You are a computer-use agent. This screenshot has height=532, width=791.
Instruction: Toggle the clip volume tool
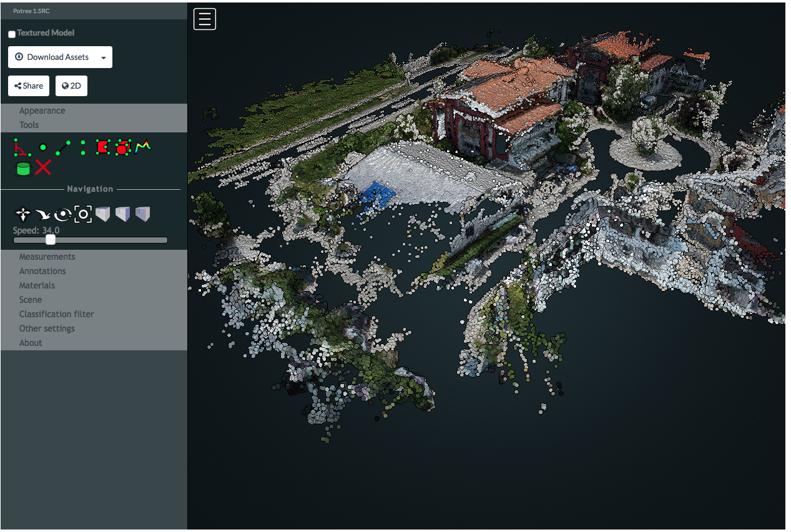click(x=22, y=167)
